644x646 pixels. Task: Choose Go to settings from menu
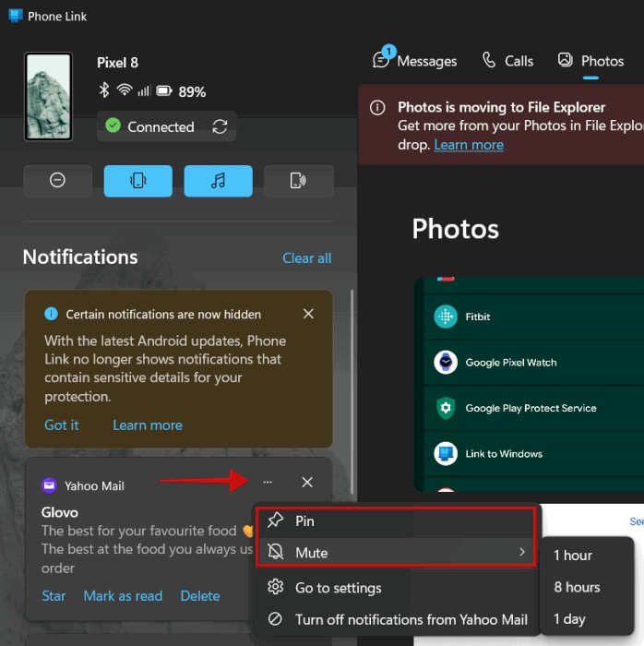click(338, 588)
